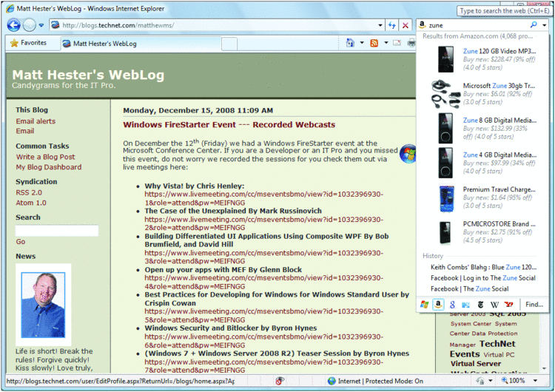The image size is (555, 392).
Task: Click the Zune 30gb accessories thumbnail
Action: tap(445, 94)
